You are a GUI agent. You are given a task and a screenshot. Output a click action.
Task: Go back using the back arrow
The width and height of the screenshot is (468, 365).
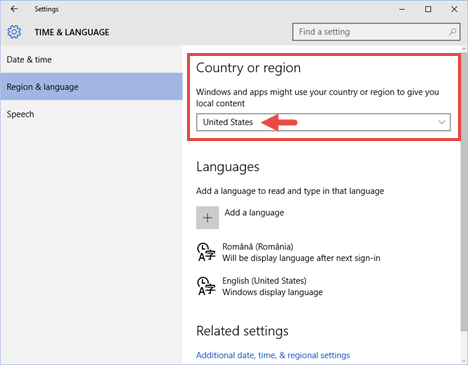(x=14, y=9)
